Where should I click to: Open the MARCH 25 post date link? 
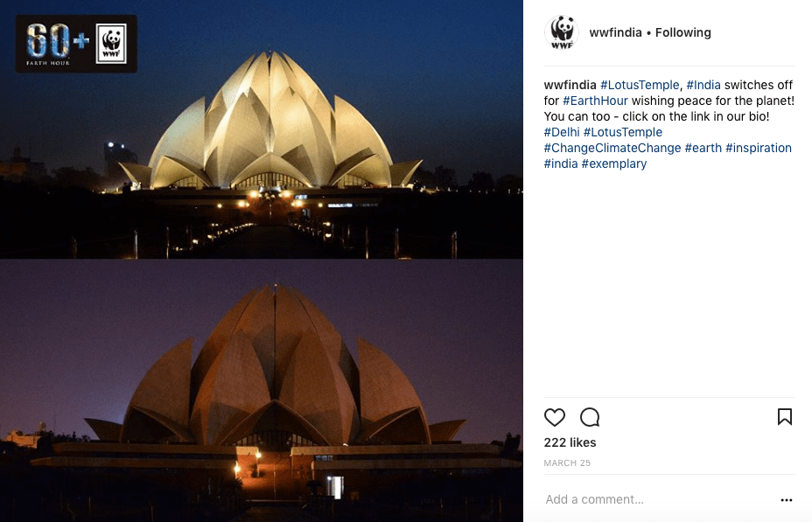567,463
